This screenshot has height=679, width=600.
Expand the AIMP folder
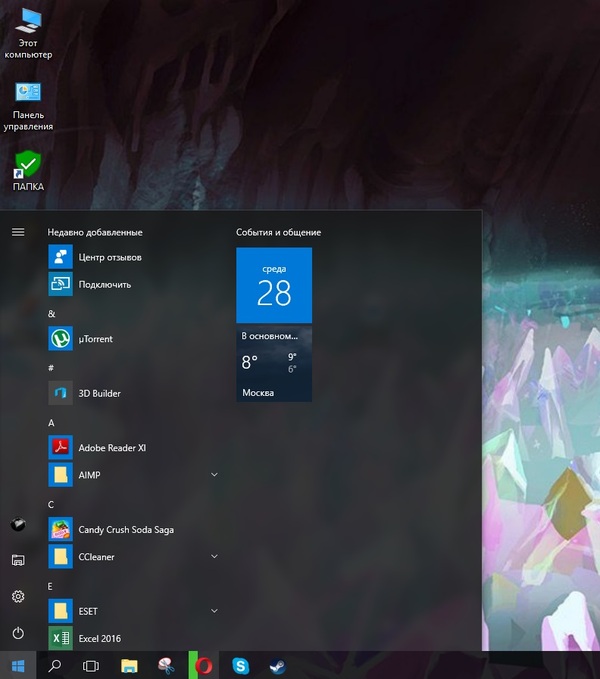point(214,474)
